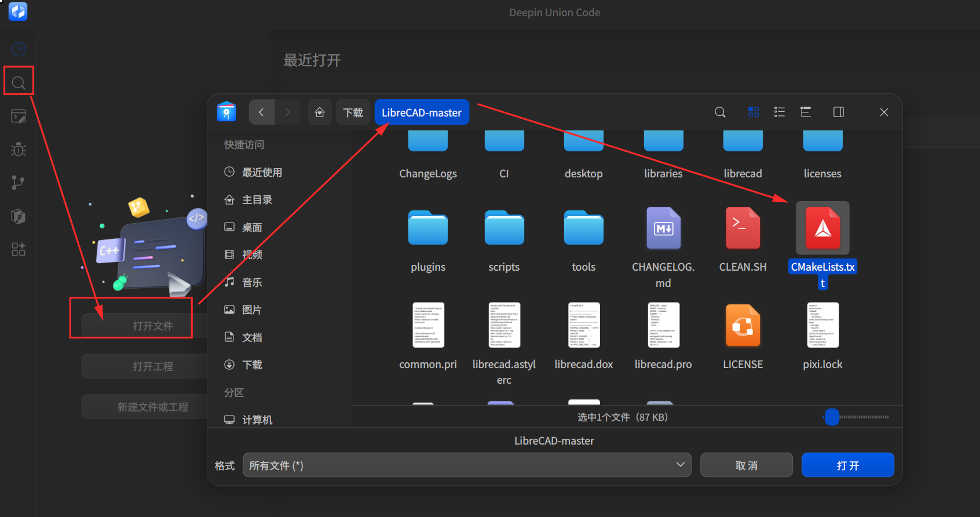This screenshot has width=980, height=517.
Task: Click the 取消 button
Action: point(747,465)
